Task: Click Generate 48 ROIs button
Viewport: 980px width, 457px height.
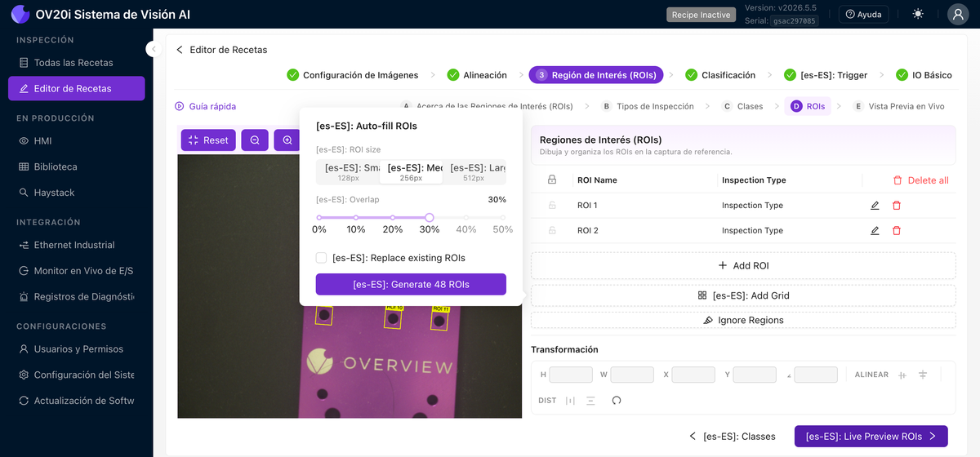Action: [411, 284]
